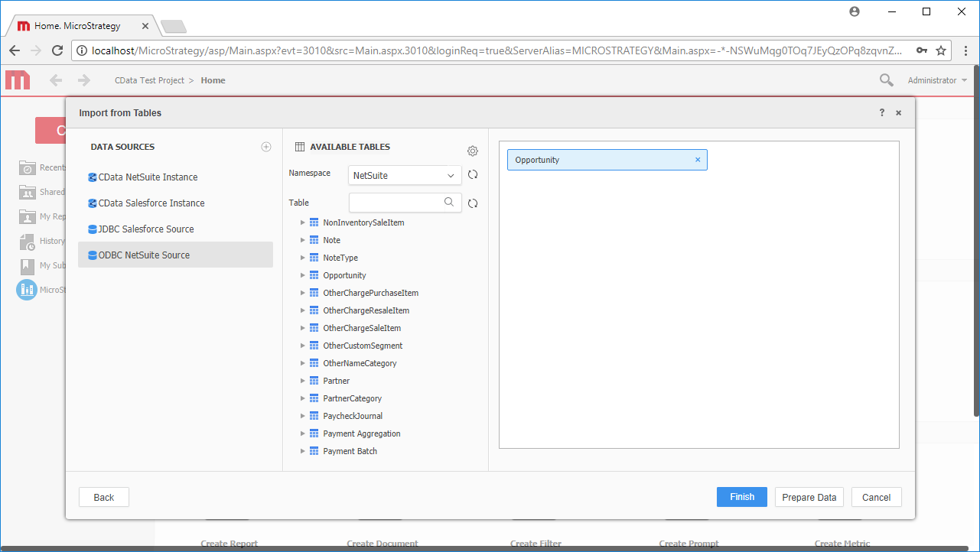Viewport: 980px width, 552px height.
Task: Open the table list settings gear icon
Action: click(x=472, y=151)
